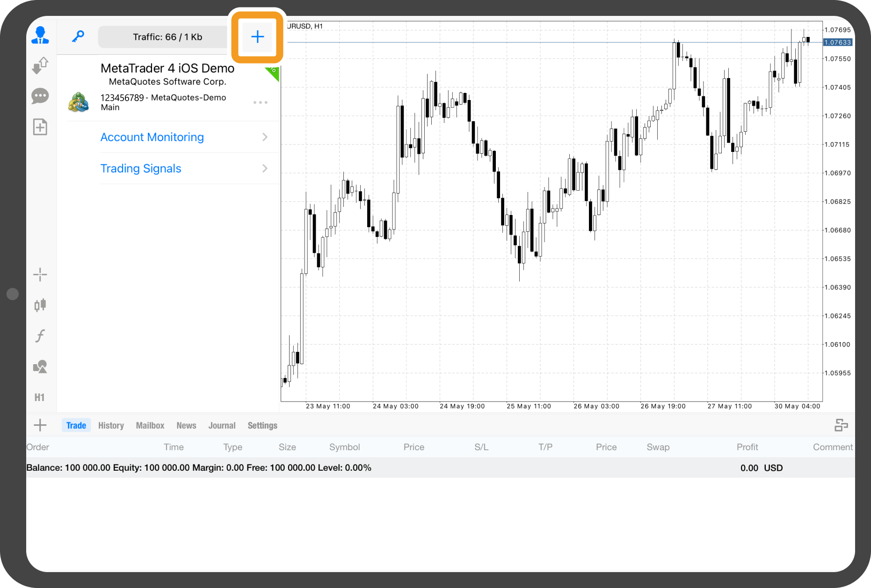Click the plus button to add account
Viewport: 871px width, 588px height.
pyautogui.click(x=257, y=36)
